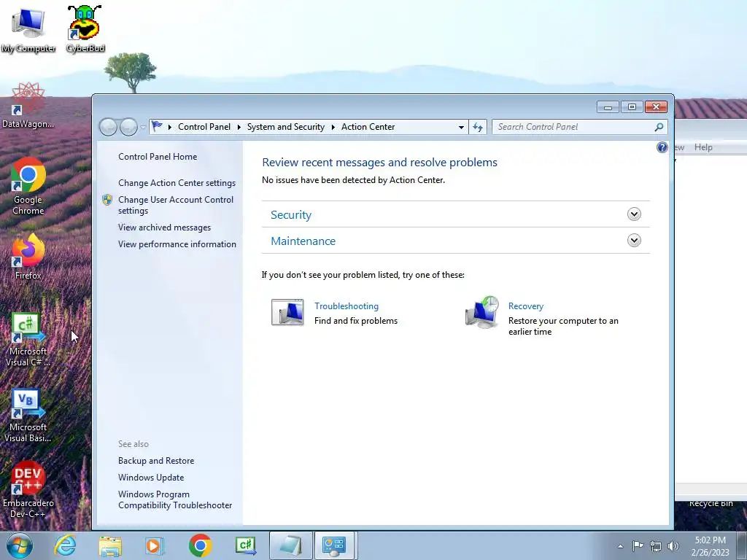Select the Embarcadero Dev-C++ desktop icon
The width and height of the screenshot is (747, 560).
coord(28,489)
